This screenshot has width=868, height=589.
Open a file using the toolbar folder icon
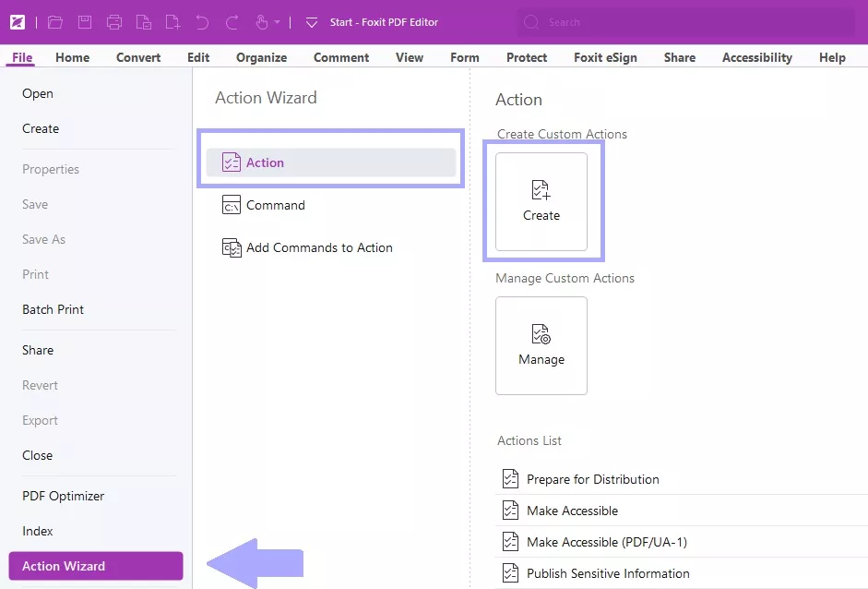tap(54, 22)
